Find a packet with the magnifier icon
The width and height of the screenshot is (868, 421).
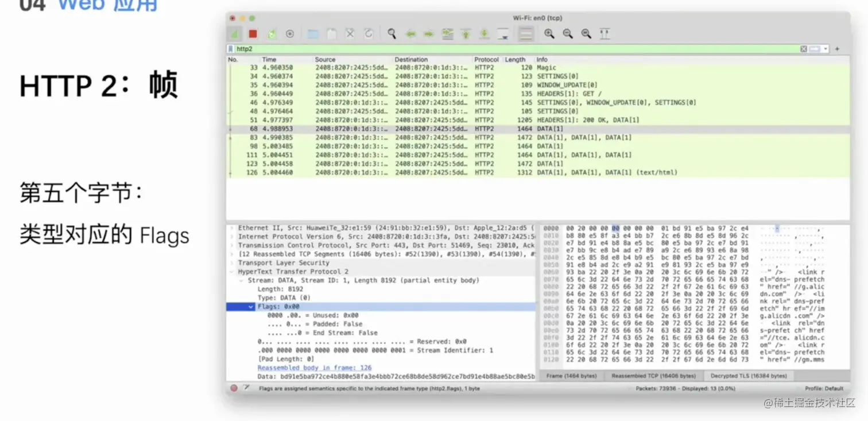pyautogui.click(x=392, y=34)
